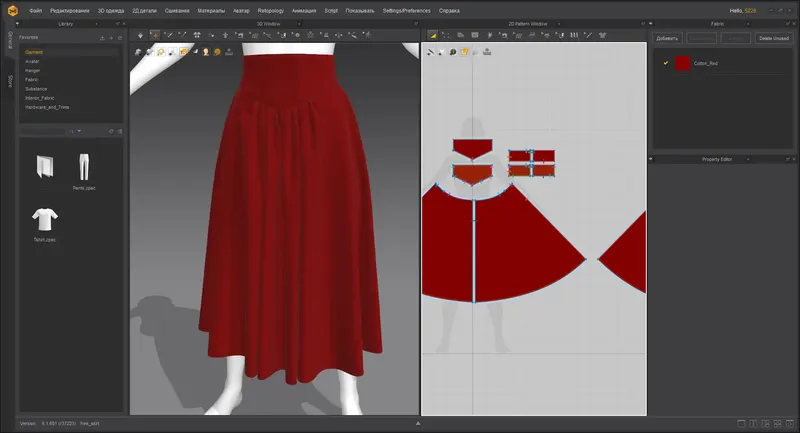Click the Simulate arrow tool in 3D toolbar
The height and width of the screenshot is (433, 800).
(140, 35)
